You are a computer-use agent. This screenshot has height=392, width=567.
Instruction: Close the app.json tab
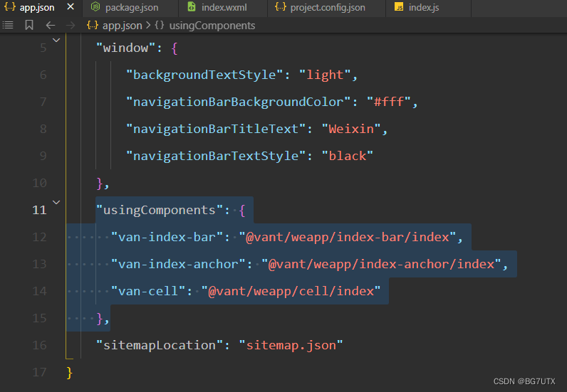click(71, 7)
